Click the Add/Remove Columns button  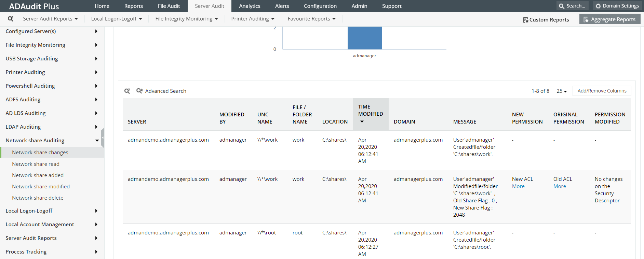(602, 91)
